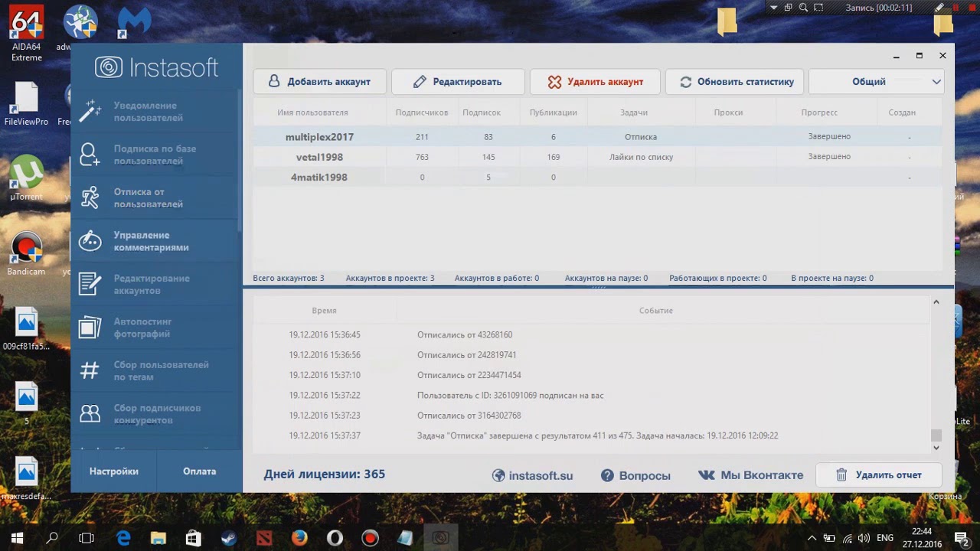Screen dimensions: 980x551
Task: Open Steam from the taskbar
Action: coord(228,538)
